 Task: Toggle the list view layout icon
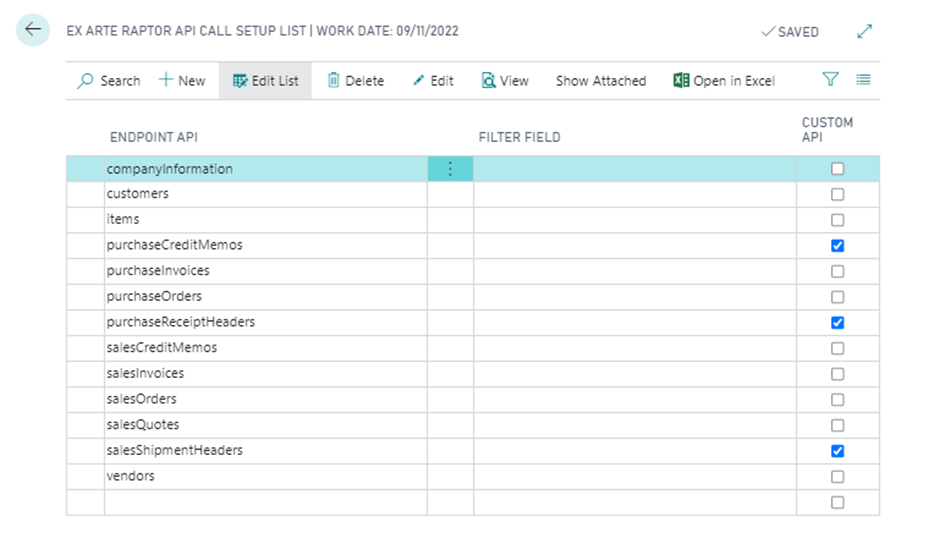click(863, 80)
